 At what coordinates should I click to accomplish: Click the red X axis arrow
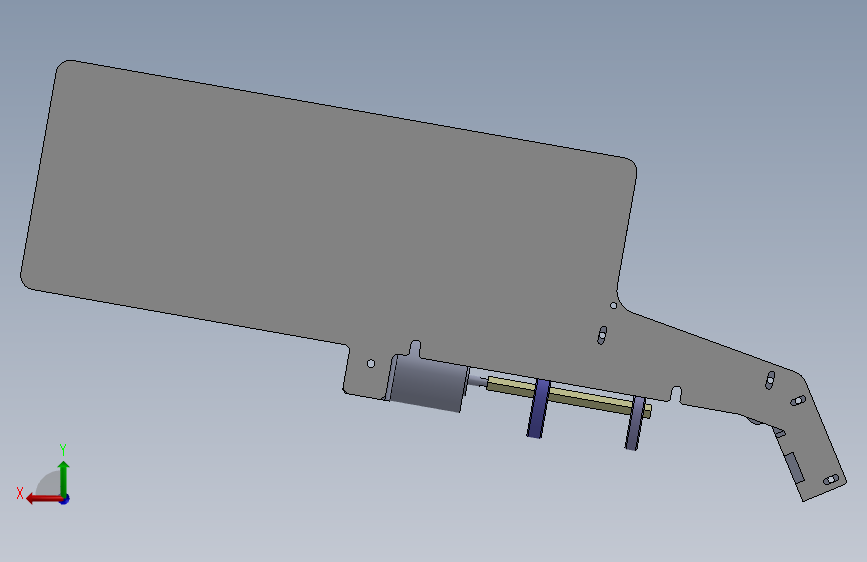click(x=44, y=499)
